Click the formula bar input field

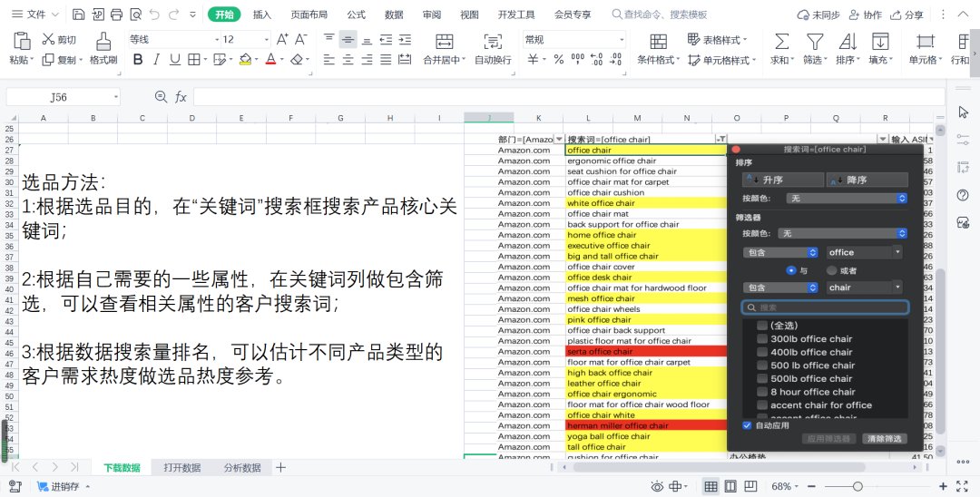[569, 97]
